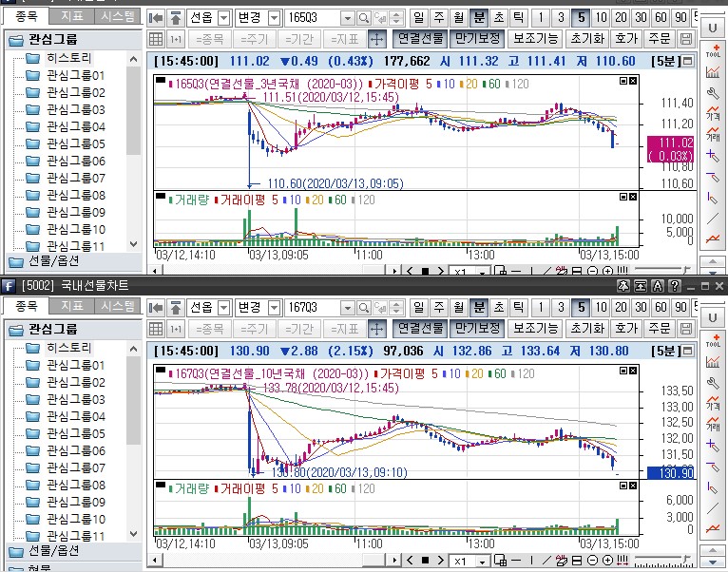Select 틱 tick period in lower window
This screenshot has height=572, width=728.
tap(518, 307)
